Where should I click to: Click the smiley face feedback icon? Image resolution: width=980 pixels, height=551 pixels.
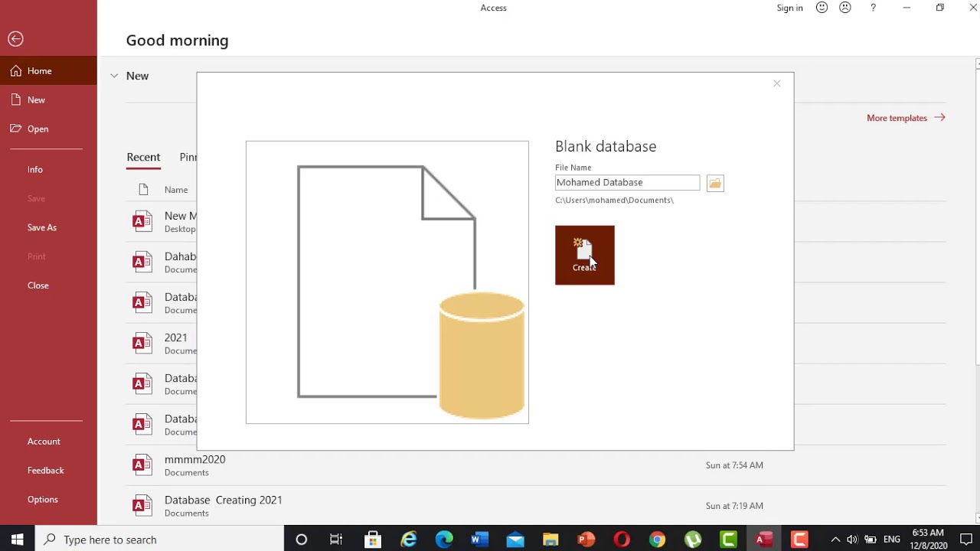(x=822, y=8)
